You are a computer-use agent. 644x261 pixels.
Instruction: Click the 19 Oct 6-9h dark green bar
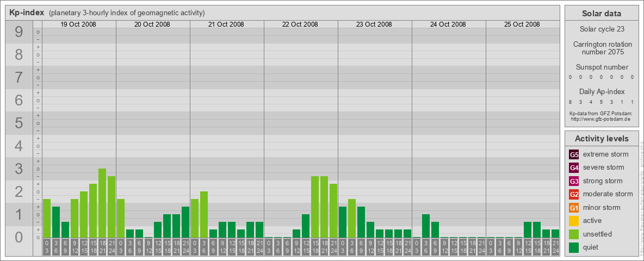coord(65,230)
